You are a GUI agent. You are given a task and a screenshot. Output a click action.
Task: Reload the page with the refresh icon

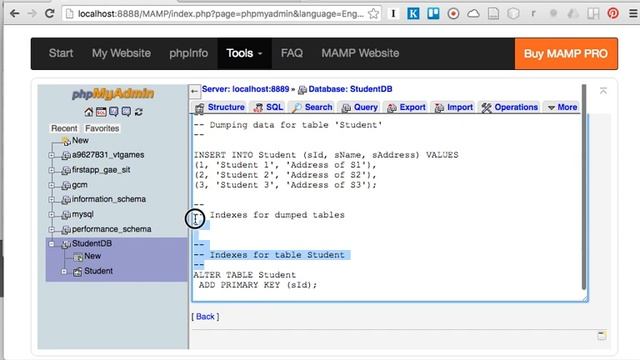(49, 13)
